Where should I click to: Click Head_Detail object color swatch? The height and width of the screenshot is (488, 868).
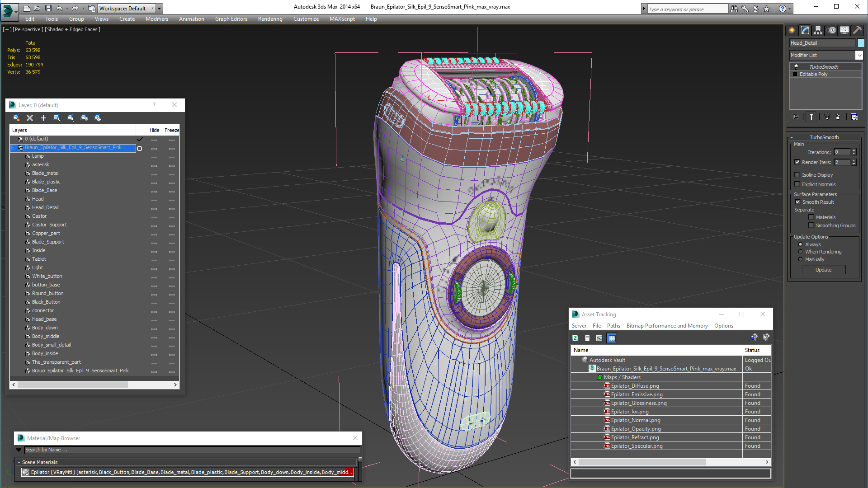click(861, 43)
